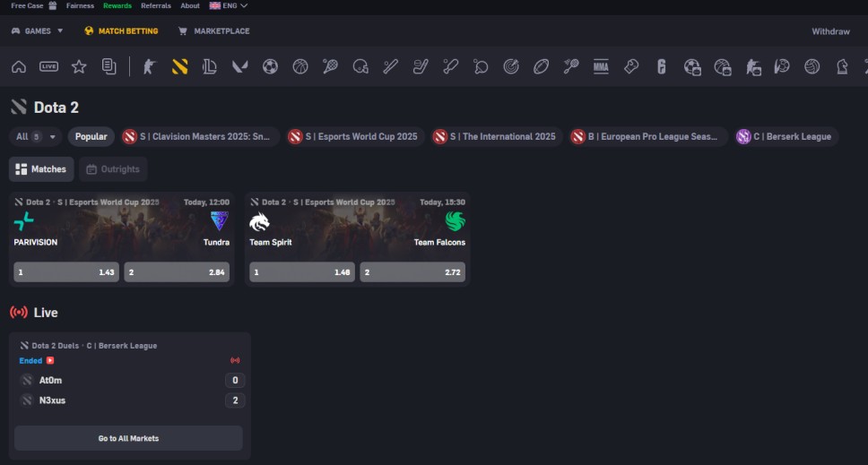Select the American football helmet icon
This screenshot has width=868, height=465.
(360, 67)
